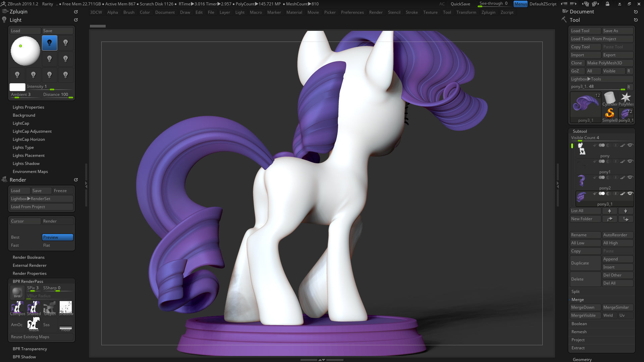Expand Render Properties section
The image size is (644, 362).
coord(30,274)
